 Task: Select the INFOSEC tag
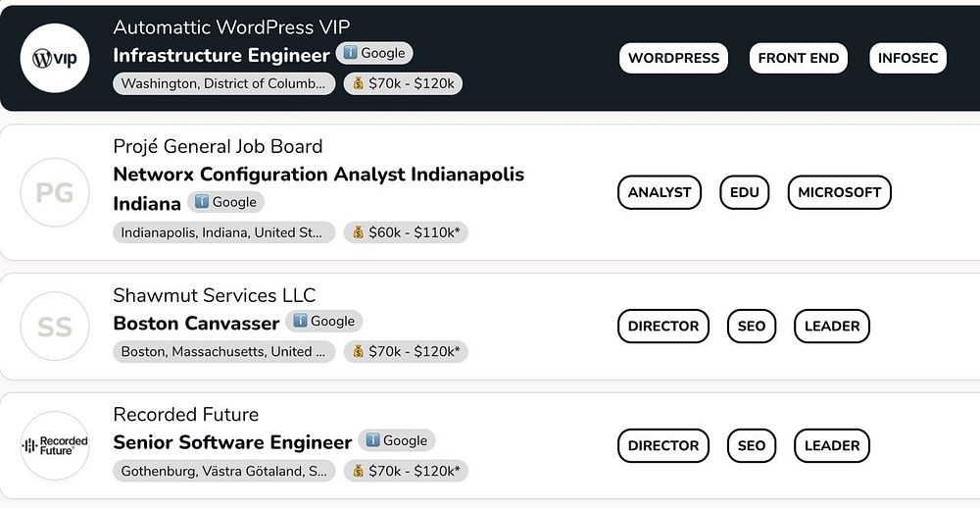click(907, 58)
